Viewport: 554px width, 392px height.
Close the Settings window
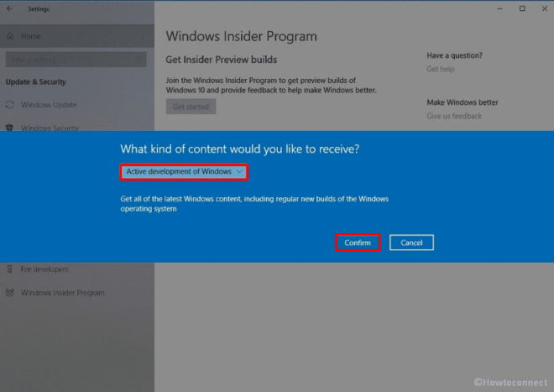pos(545,9)
